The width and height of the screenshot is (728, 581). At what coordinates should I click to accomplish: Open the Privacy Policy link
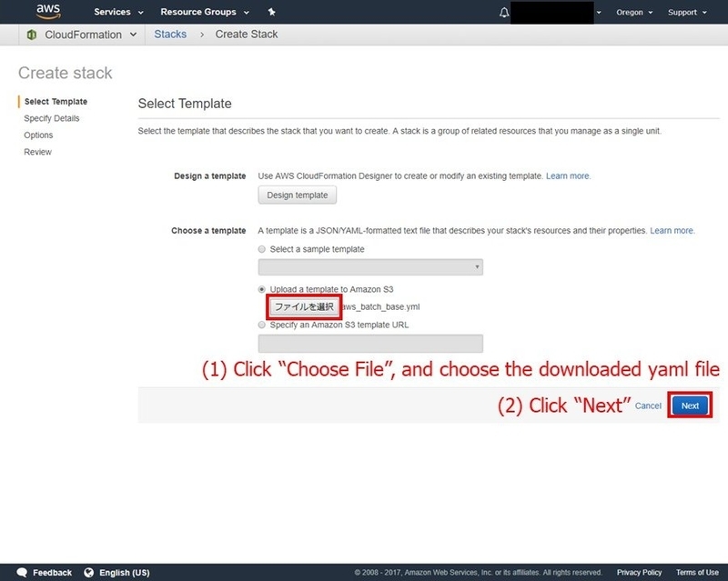639,572
